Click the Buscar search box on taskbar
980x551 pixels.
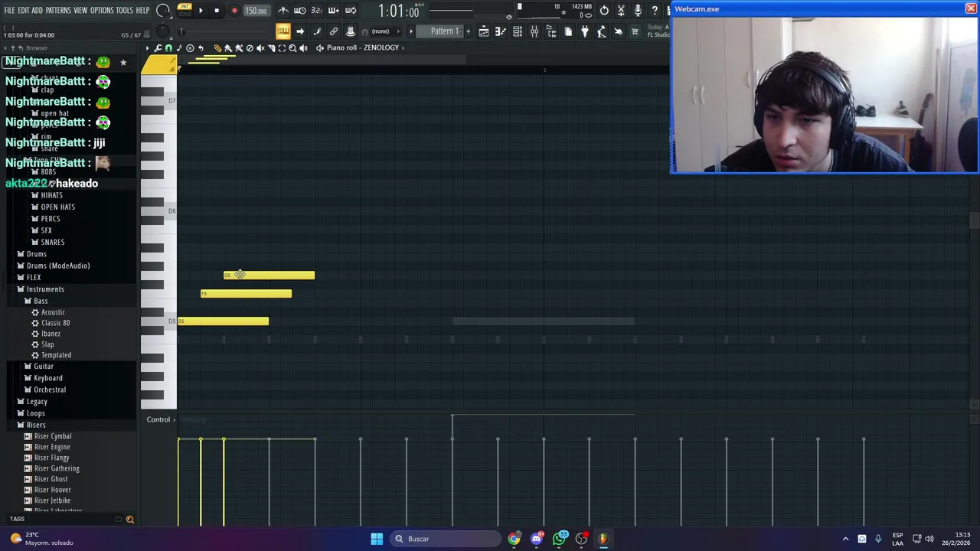(x=445, y=539)
